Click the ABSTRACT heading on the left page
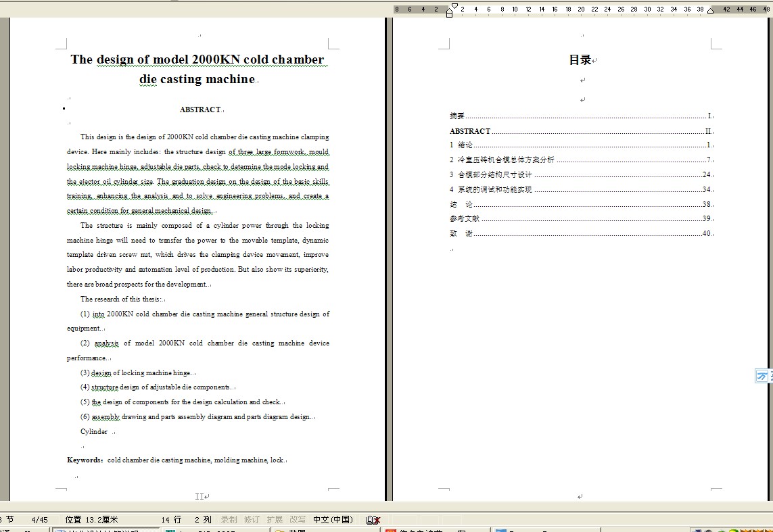773x532 pixels. click(200, 110)
